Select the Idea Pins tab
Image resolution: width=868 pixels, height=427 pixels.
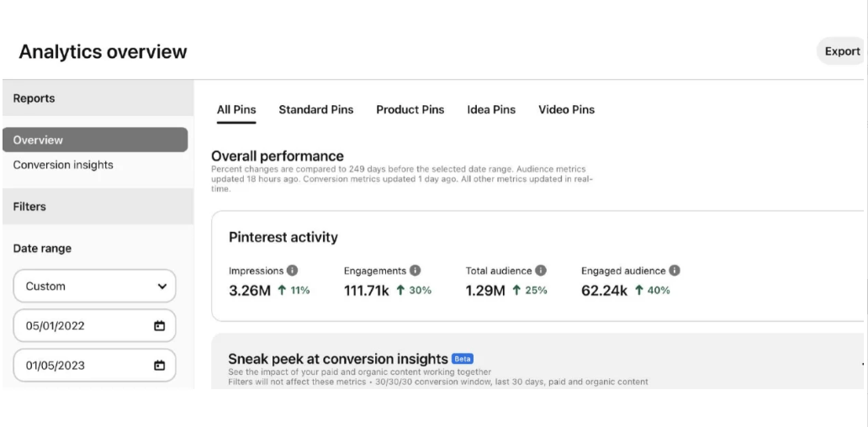tap(491, 109)
